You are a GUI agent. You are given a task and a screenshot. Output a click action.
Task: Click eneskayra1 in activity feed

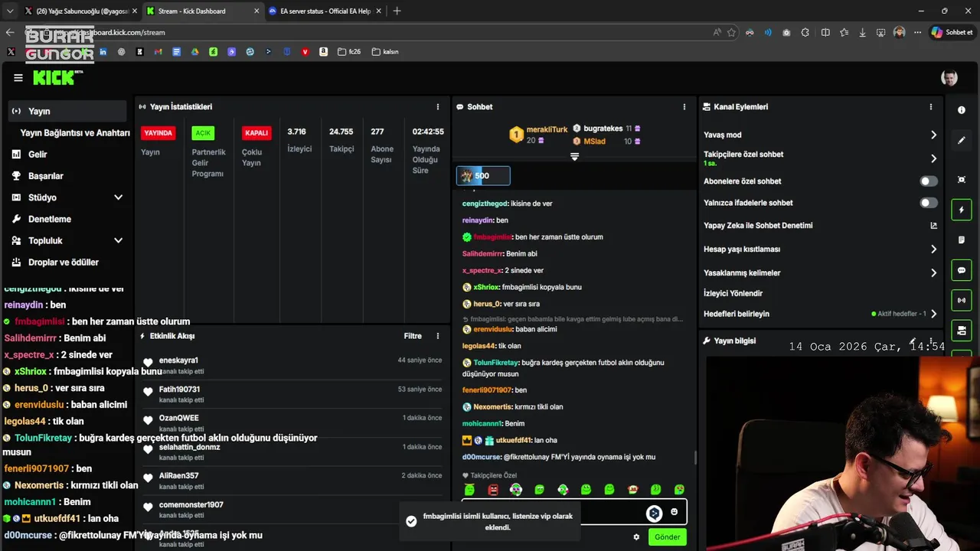coord(178,360)
